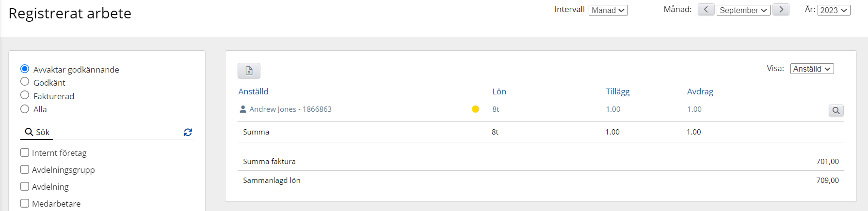Go to next month arrow

point(781,10)
